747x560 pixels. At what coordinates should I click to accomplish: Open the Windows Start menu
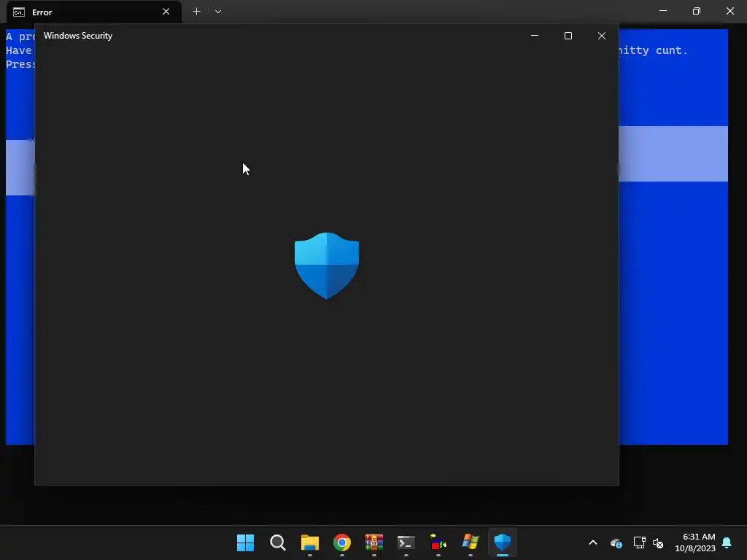tap(245, 542)
